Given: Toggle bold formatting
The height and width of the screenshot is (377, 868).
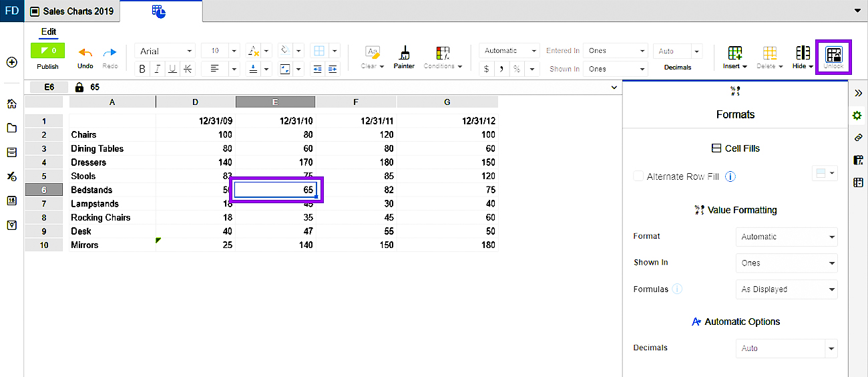Looking at the screenshot, I should [142, 69].
